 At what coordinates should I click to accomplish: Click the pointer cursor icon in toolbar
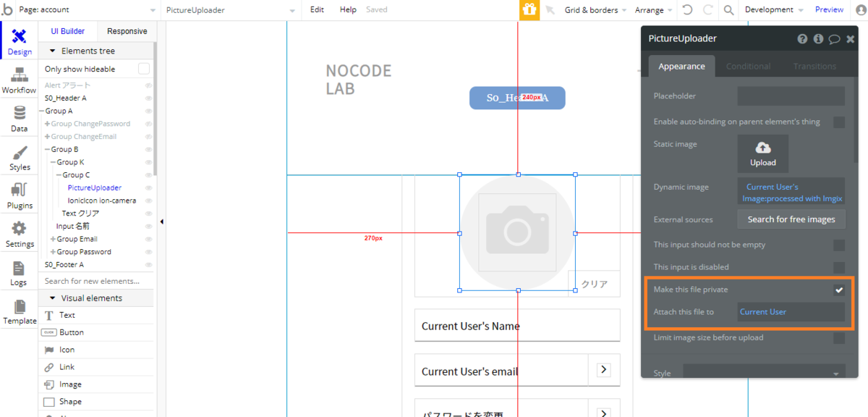tap(550, 10)
